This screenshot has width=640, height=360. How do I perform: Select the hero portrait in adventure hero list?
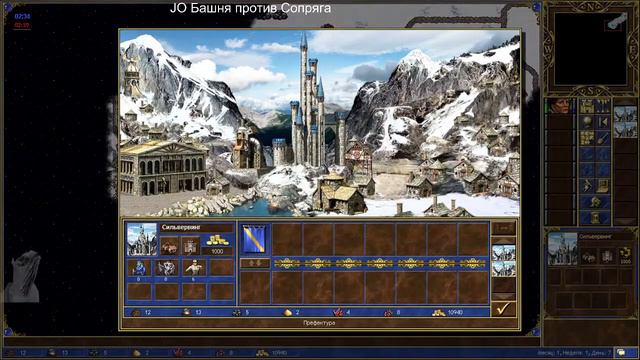coord(560,106)
